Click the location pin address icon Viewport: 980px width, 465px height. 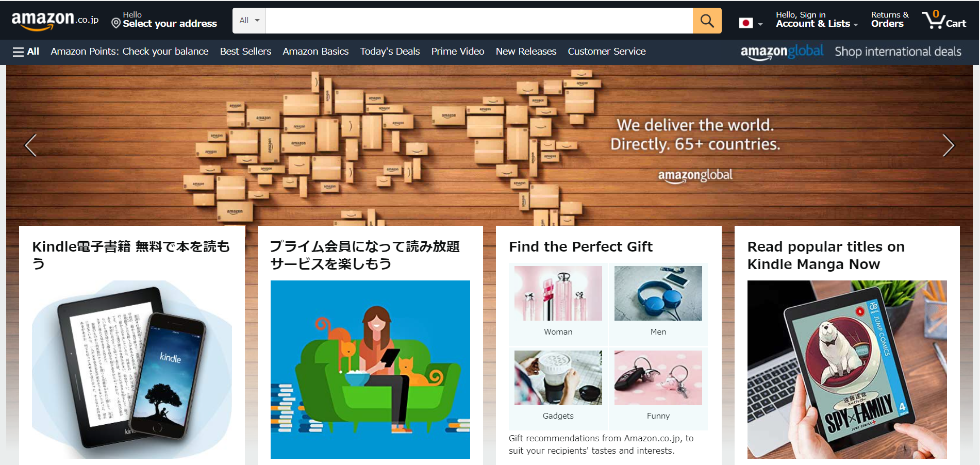116,23
